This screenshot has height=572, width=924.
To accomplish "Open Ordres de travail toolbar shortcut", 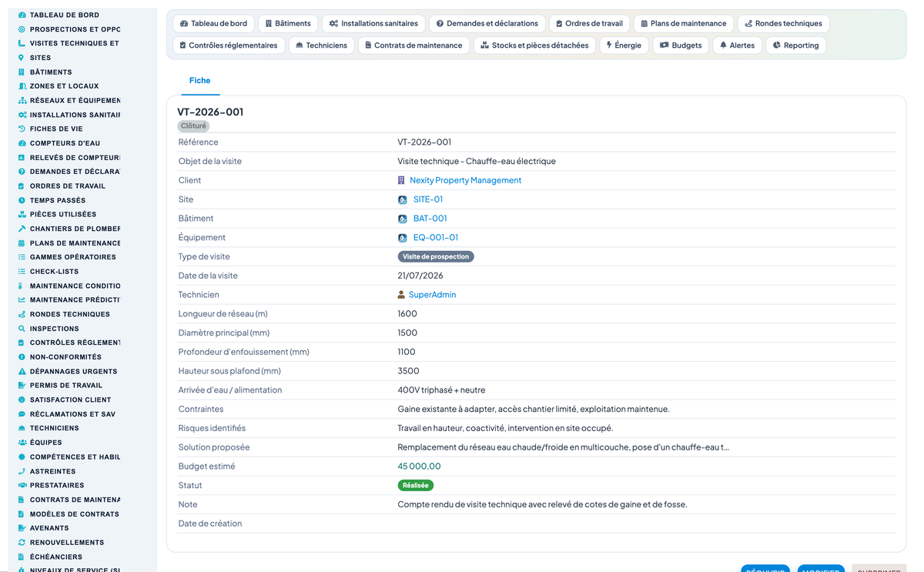I will tap(589, 24).
